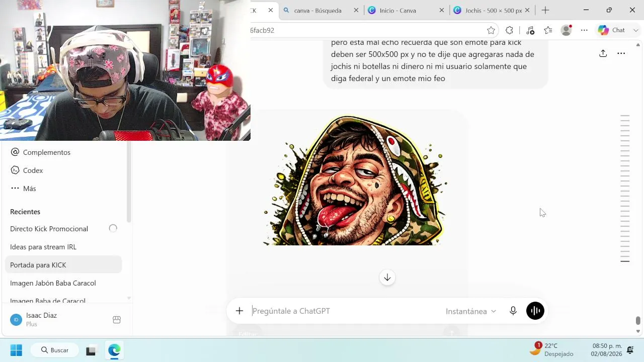This screenshot has width=644, height=362.
Task: Focus the "Pregúntale a ChatGPT" input field
Action: pos(345,311)
